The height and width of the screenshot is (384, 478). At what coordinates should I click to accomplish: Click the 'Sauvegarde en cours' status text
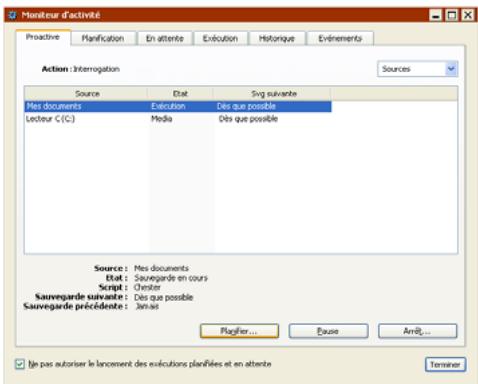coord(171,278)
